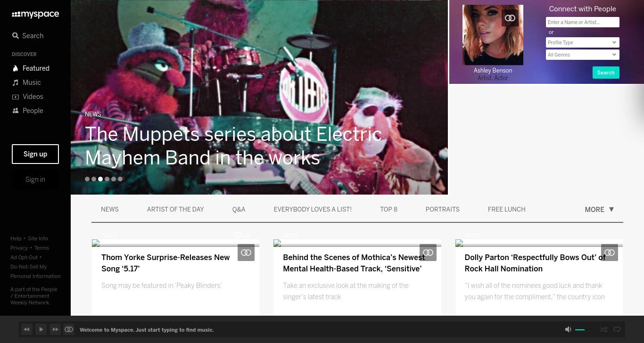The image size is (644, 343).
Task: Play the music player track
Action: (x=41, y=329)
